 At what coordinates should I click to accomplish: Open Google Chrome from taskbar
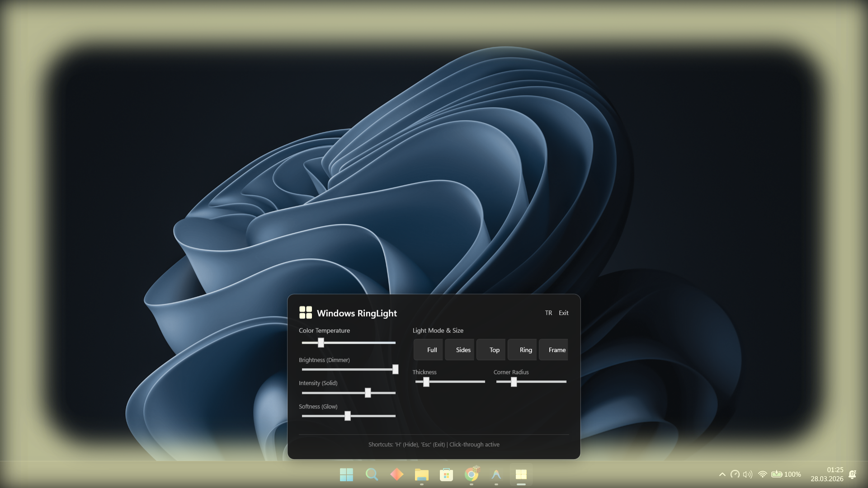click(471, 474)
